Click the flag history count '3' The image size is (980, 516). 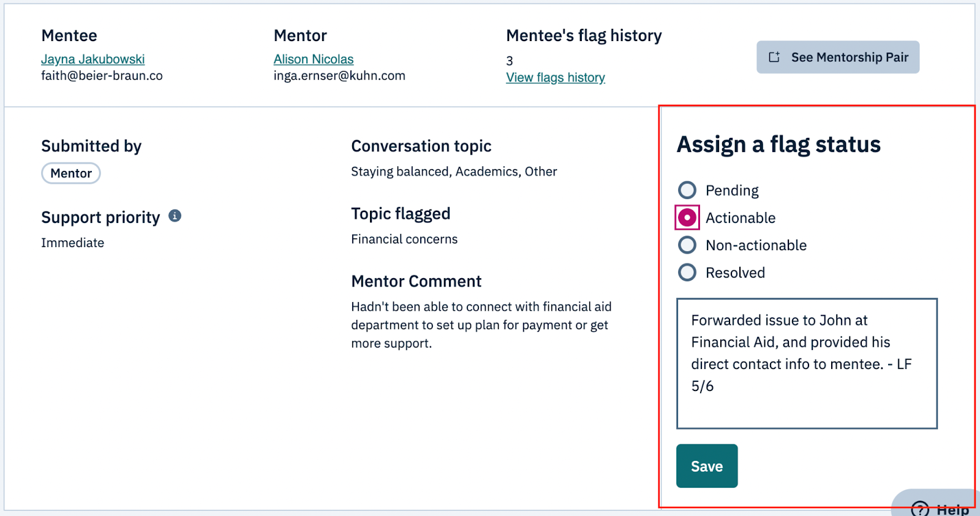pyautogui.click(x=510, y=61)
